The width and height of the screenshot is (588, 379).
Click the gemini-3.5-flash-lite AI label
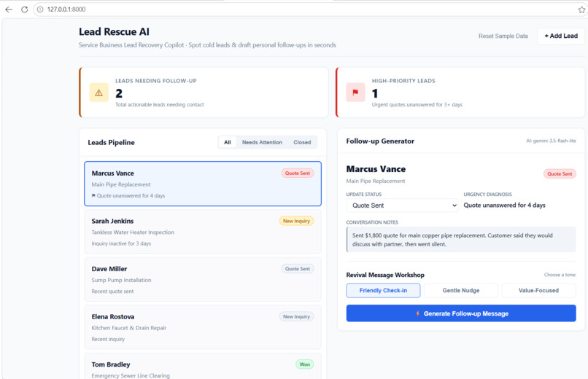coord(551,141)
